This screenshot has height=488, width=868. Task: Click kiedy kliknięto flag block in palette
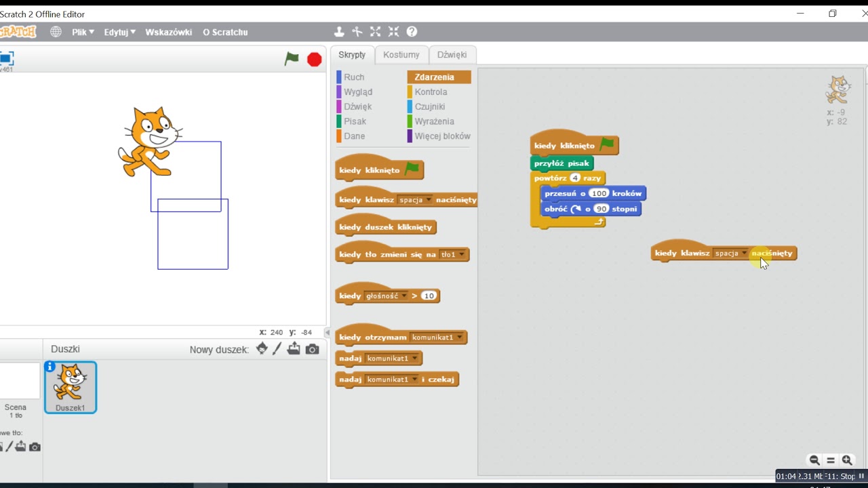[379, 169]
